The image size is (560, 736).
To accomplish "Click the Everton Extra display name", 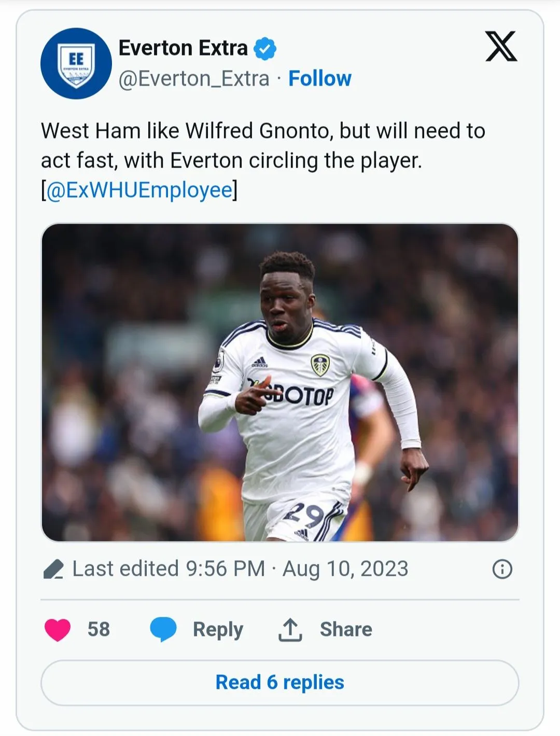I will click(183, 48).
